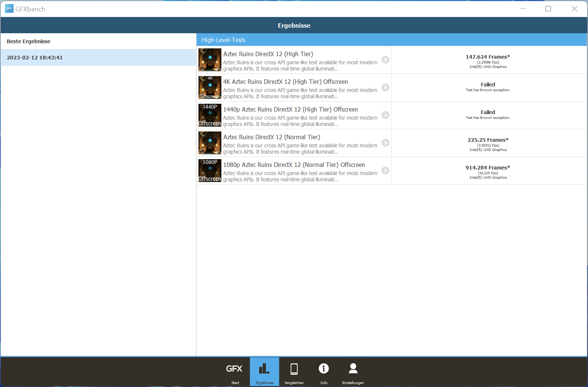Open the Info icon tab
Screen dimensions: 588x387
pyautogui.click(x=323, y=372)
